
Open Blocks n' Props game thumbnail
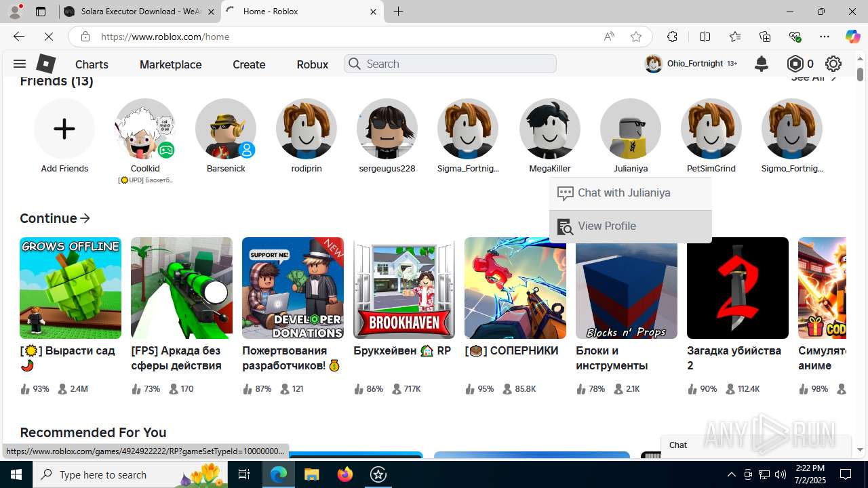pyautogui.click(x=627, y=288)
